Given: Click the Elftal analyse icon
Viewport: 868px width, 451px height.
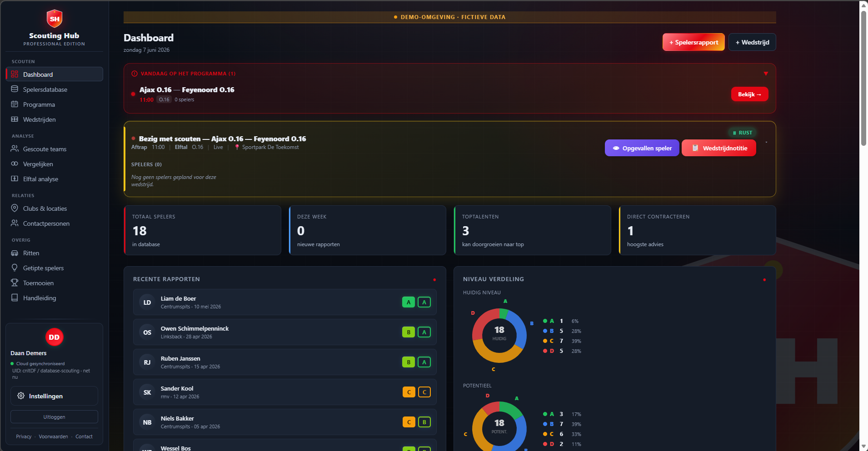Looking at the screenshot, I should pos(15,179).
